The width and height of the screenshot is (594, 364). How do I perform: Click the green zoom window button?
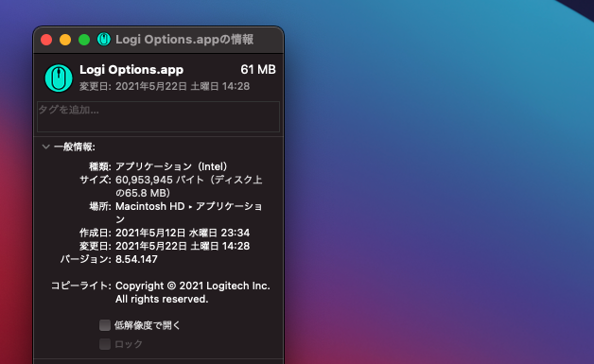[x=84, y=40]
